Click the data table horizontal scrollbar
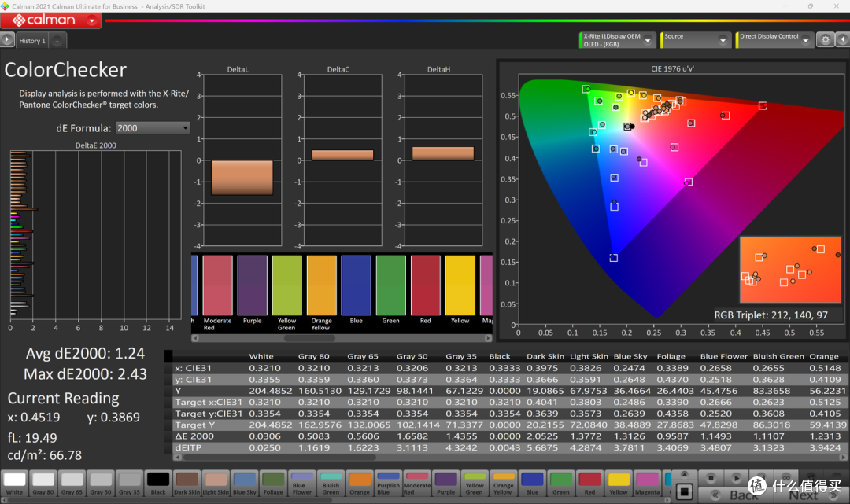This screenshot has height=504, width=850. tap(509, 458)
